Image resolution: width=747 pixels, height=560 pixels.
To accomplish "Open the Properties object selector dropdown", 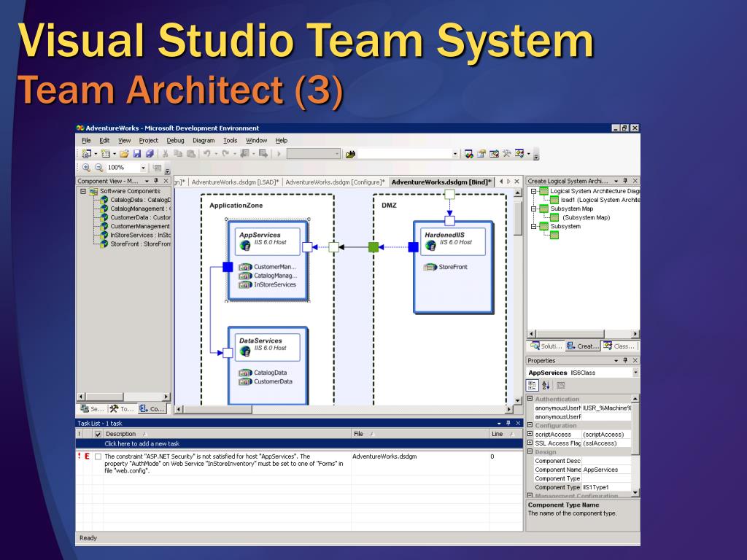I will point(635,373).
